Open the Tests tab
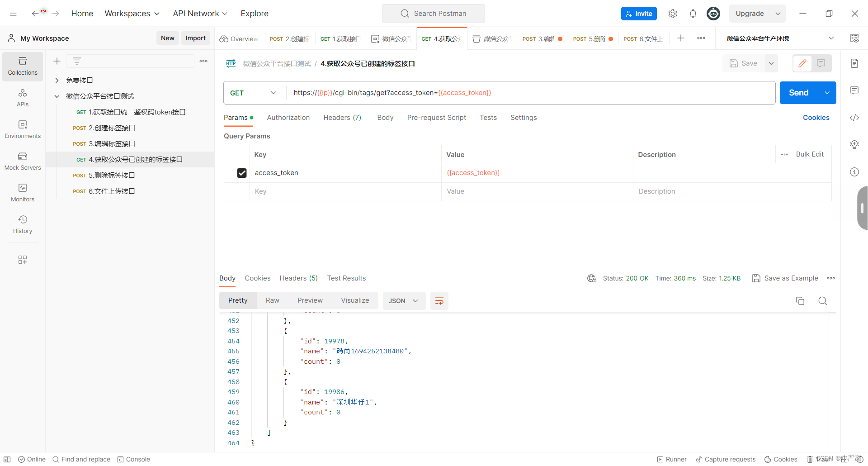 tap(488, 118)
